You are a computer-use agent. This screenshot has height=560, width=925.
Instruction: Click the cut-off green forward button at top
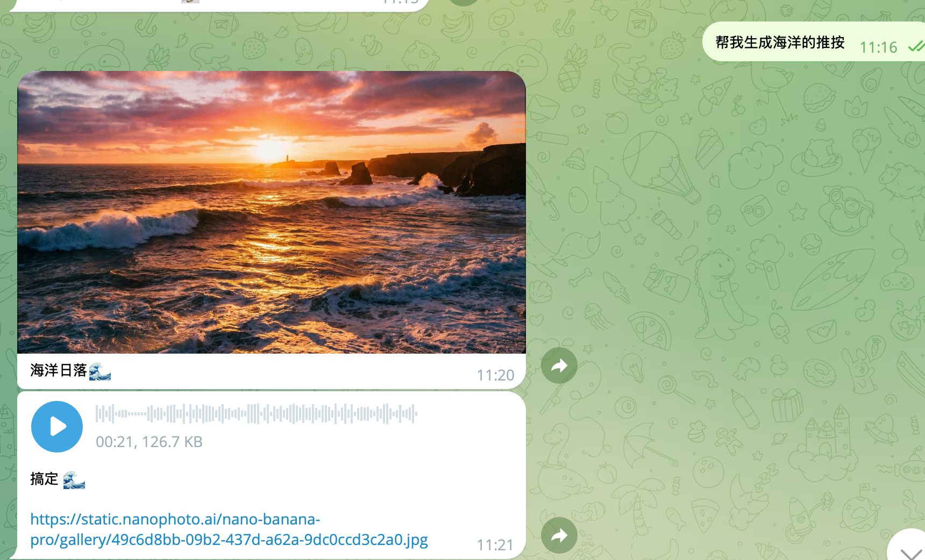[464, 2]
